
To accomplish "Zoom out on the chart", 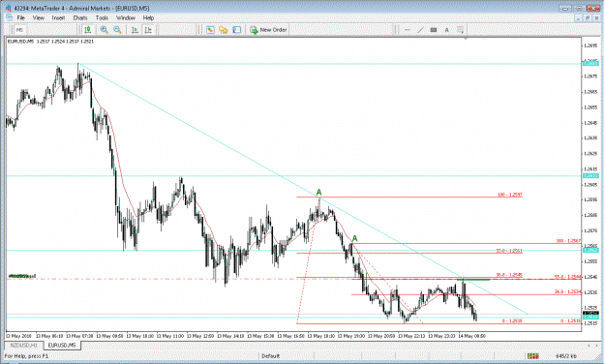I will (117, 30).
